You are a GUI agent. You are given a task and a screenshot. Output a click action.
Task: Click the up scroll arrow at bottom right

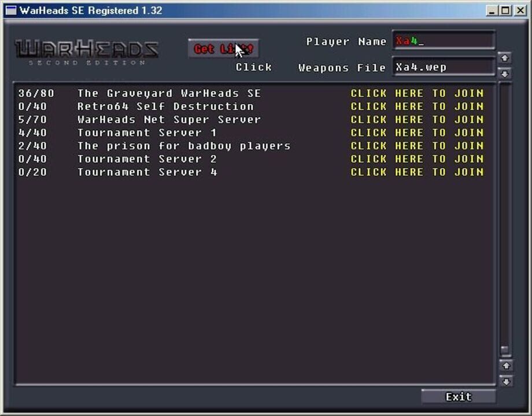click(505, 366)
